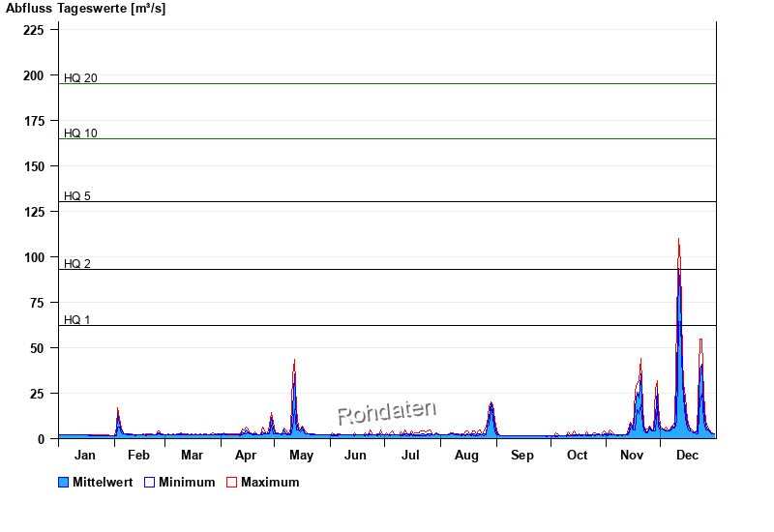Click the blue Mittelwert legend swatch

coord(64,483)
